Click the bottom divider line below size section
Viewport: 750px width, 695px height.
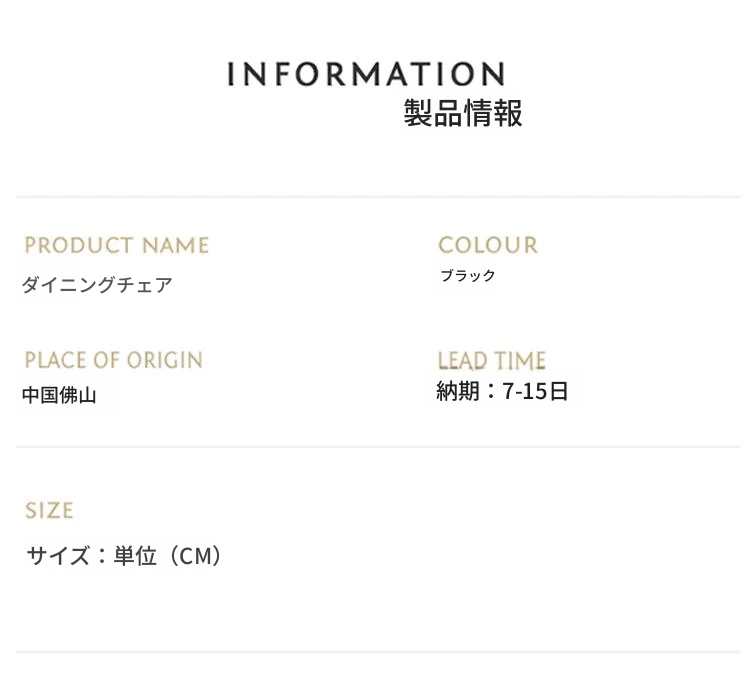[378, 651]
